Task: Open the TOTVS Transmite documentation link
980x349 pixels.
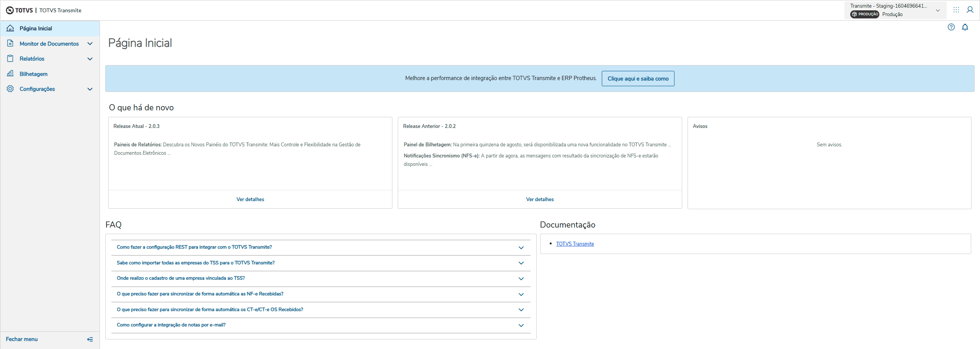Action: tap(575, 244)
